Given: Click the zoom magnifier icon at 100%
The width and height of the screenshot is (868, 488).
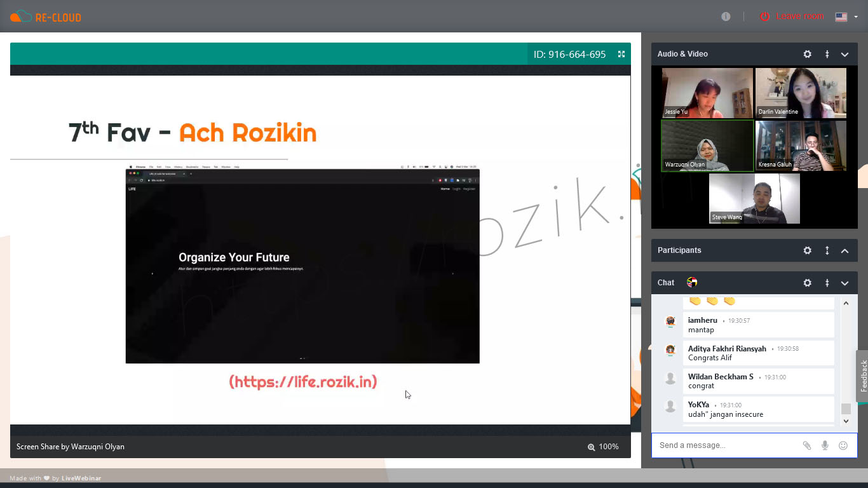Looking at the screenshot, I should 591,447.
